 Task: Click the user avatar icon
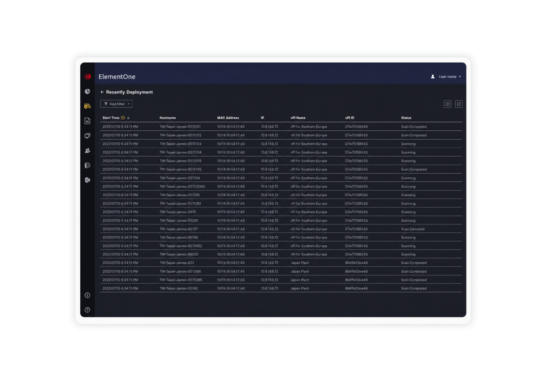(x=433, y=76)
